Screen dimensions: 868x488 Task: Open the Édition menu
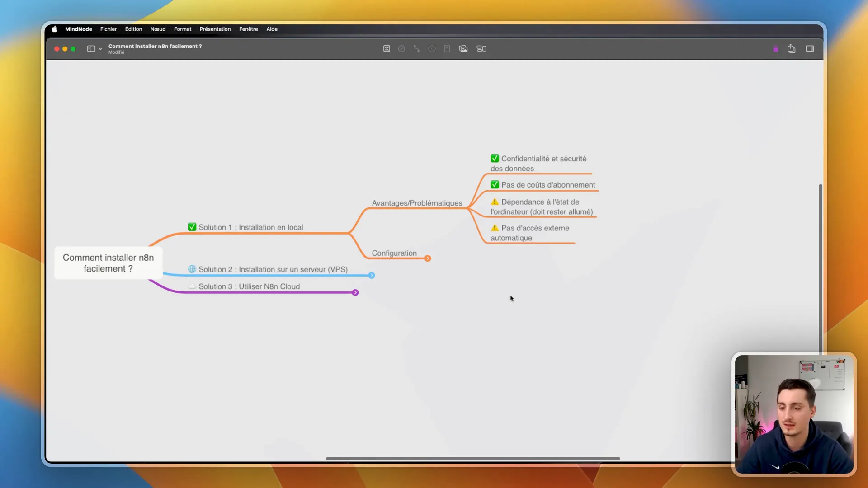(133, 29)
